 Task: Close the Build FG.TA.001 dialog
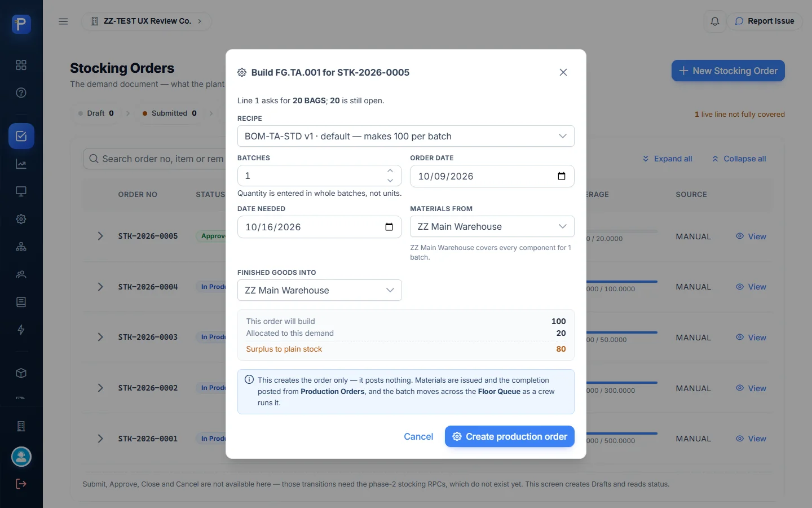pos(563,72)
